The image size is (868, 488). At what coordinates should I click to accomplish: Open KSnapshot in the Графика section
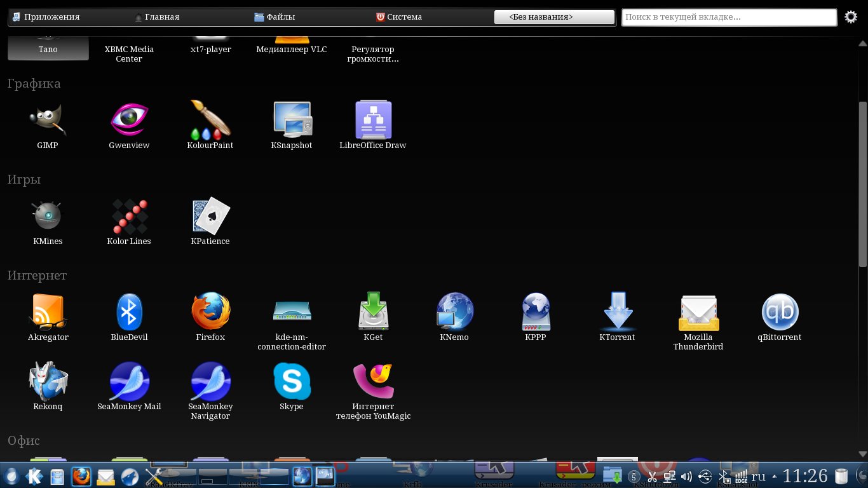click(x=292, y=126)
